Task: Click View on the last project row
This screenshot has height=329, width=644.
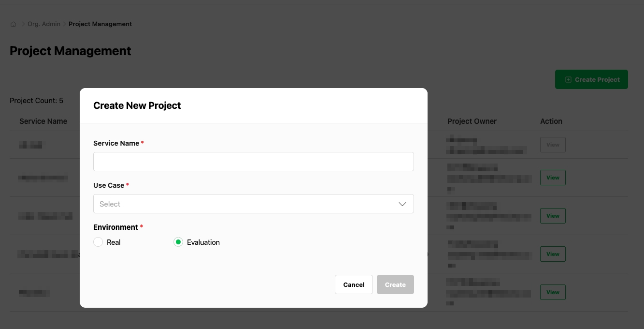Action: tap(553, 292)
